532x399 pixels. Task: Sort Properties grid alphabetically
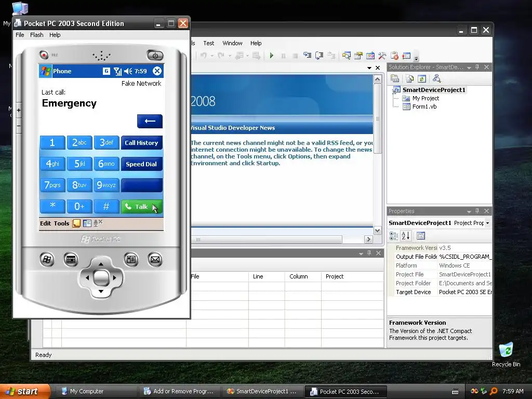point(405,236)
